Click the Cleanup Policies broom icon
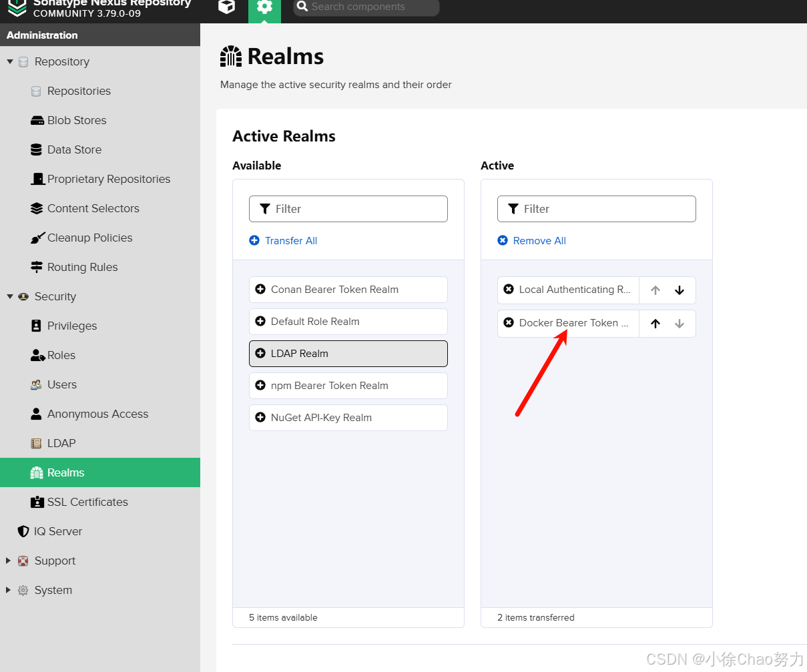 37,238
